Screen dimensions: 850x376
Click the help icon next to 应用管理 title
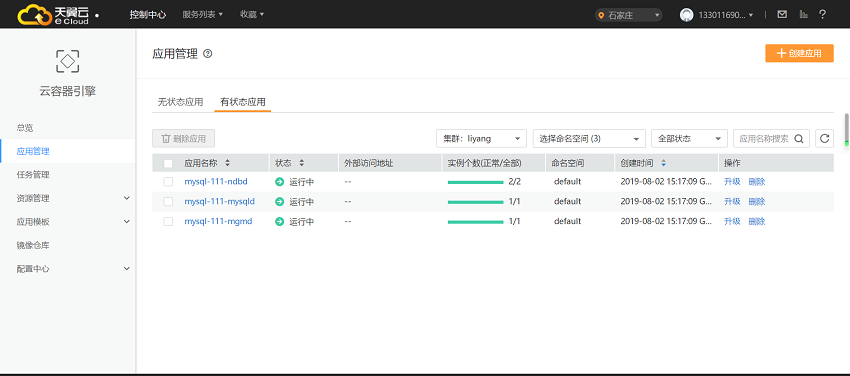(207, 54)
